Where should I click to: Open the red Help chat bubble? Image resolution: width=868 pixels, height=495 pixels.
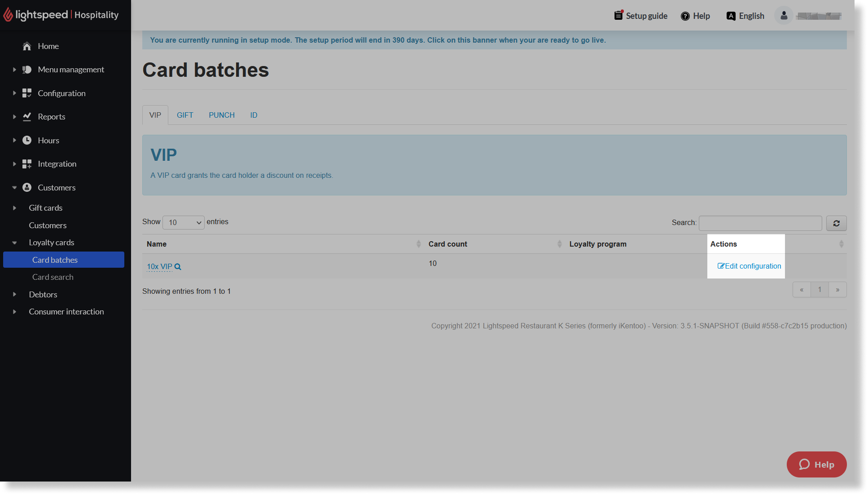816,464
